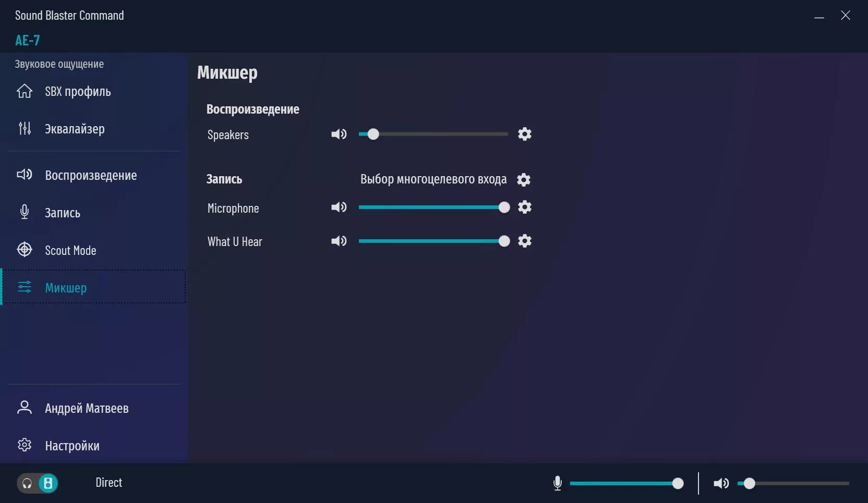The width and height of the screenshot is (868, 503).
Task: Click the Настройки gear icon in sidebar
Action: click(x=25, y=445)
